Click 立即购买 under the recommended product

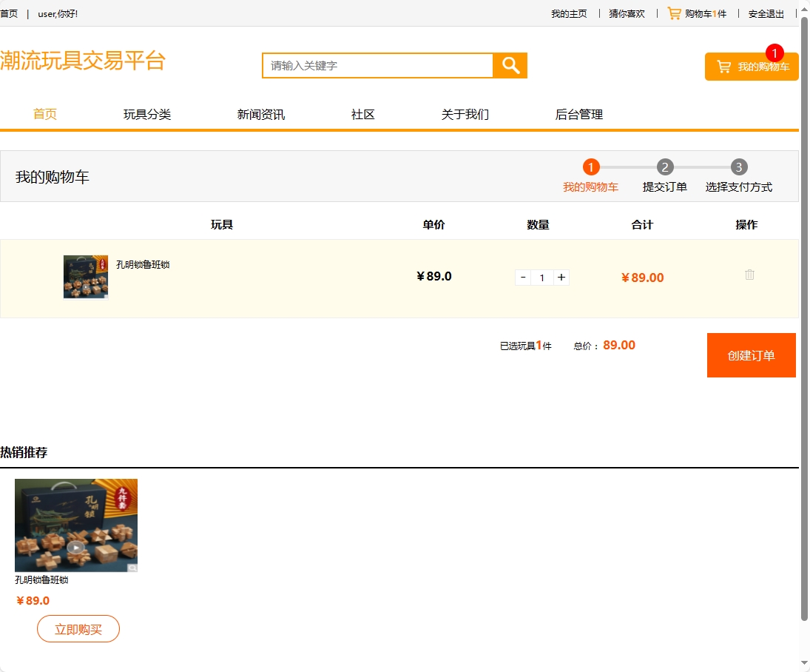[78, 628]
